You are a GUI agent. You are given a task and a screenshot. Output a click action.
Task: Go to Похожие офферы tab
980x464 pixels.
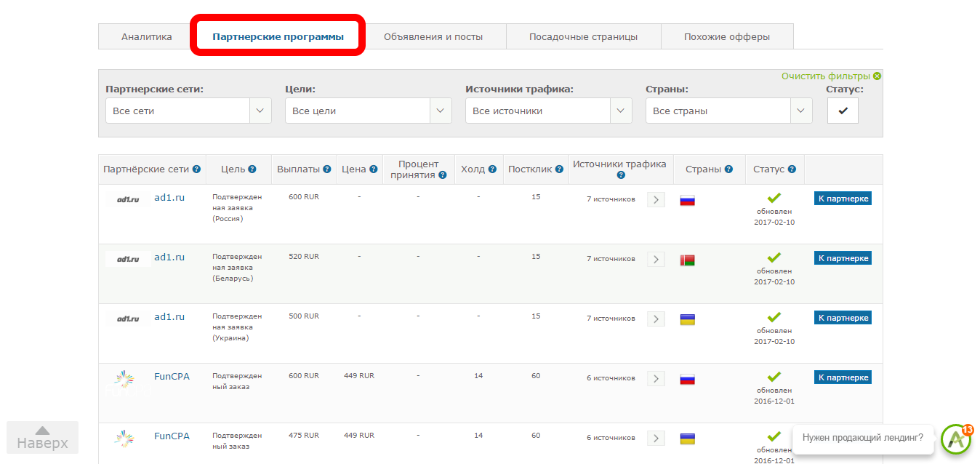(726, 36)
